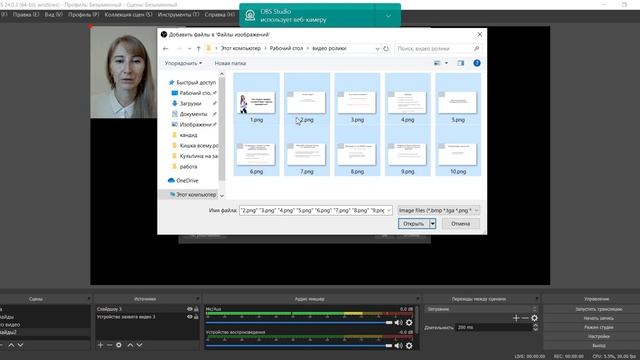The image size is (640, 360).
Task: Tick the checkbox on 5.png thumbnail
Action: pos(441,94)
